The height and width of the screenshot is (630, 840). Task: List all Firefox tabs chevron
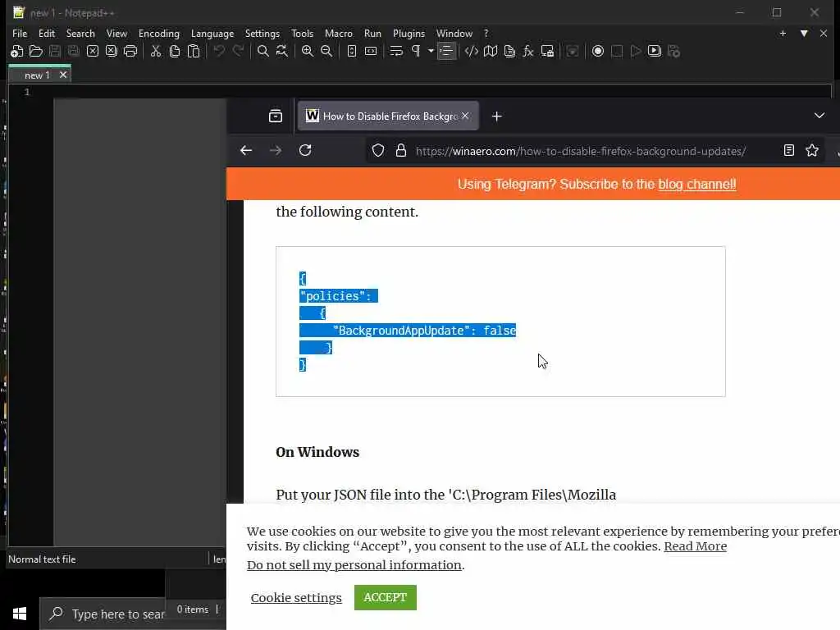tap(819, 116)
